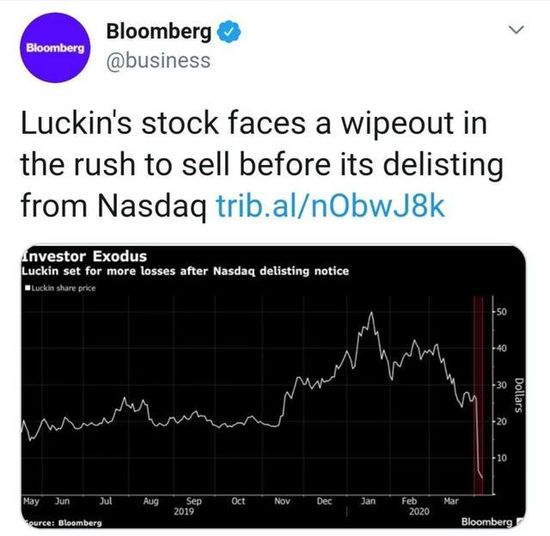Click the January peak on chart line
This screenshot has height=536, width=550.
(371, 313)
